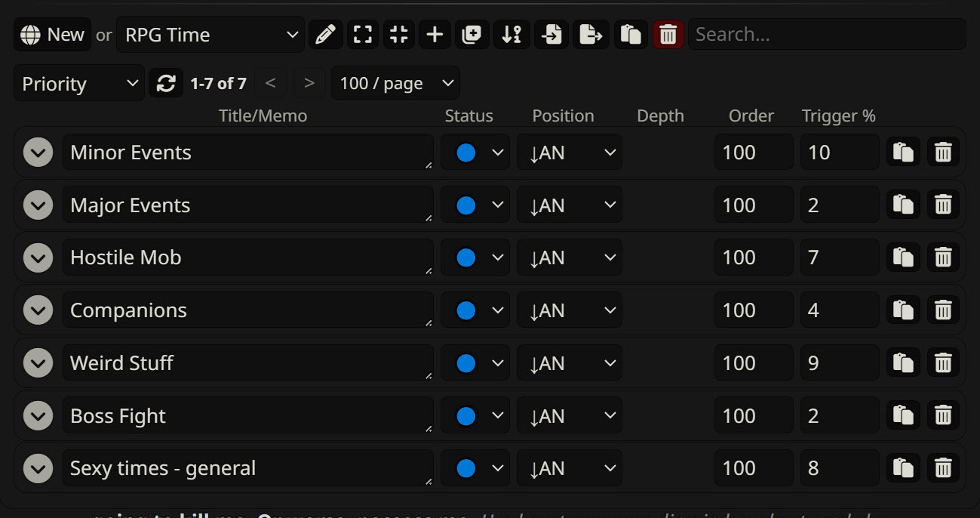Delete the Weird Stuff entry
The height and width of the screenshot is (518, 980).
pyautogui.click(x=943, y=363)
